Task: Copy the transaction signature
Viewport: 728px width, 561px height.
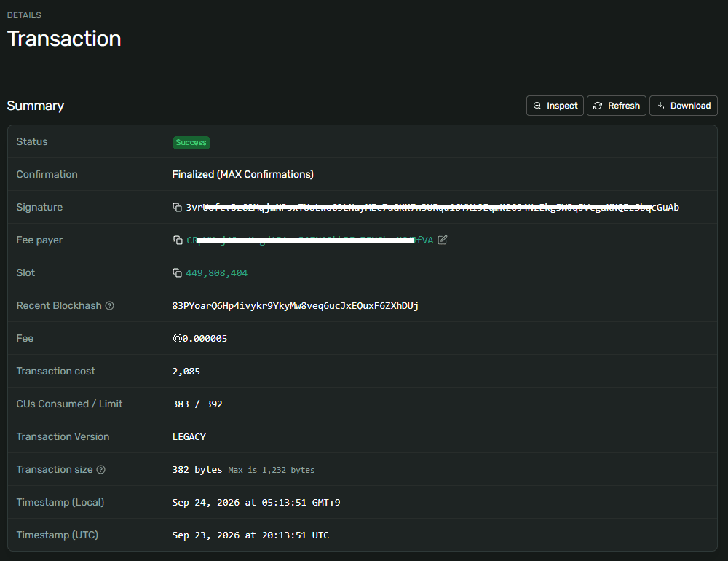Action: [177, 208]
